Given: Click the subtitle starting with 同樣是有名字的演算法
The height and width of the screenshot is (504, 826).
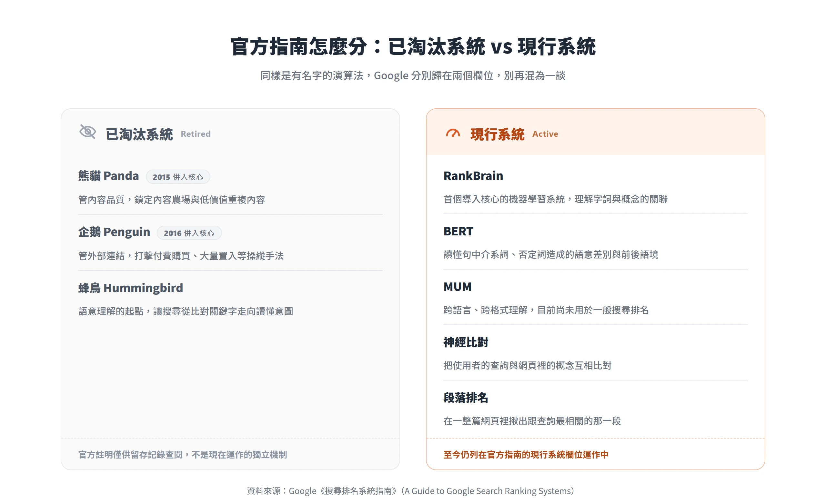Looking at the screenshot, I should pos(413,75).
